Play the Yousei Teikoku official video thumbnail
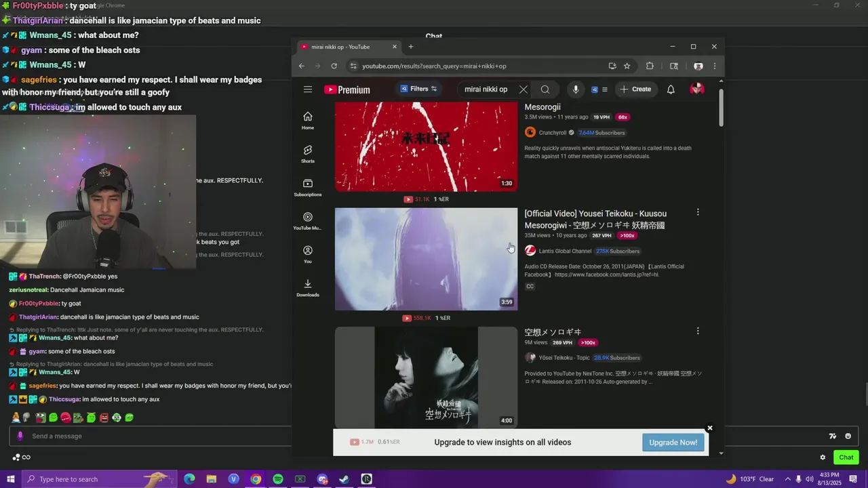868x488 pixels. 426,259
